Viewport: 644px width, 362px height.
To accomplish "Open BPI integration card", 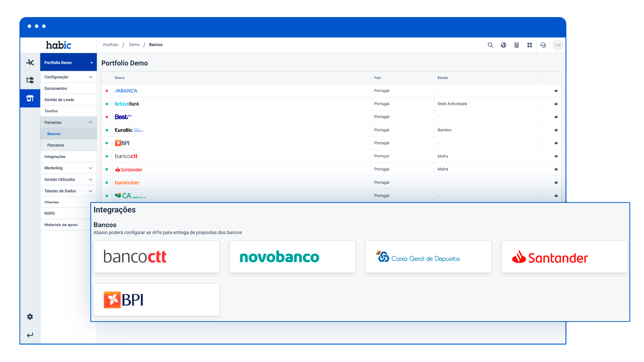I will pyautogui.click(x=157, y=300).
